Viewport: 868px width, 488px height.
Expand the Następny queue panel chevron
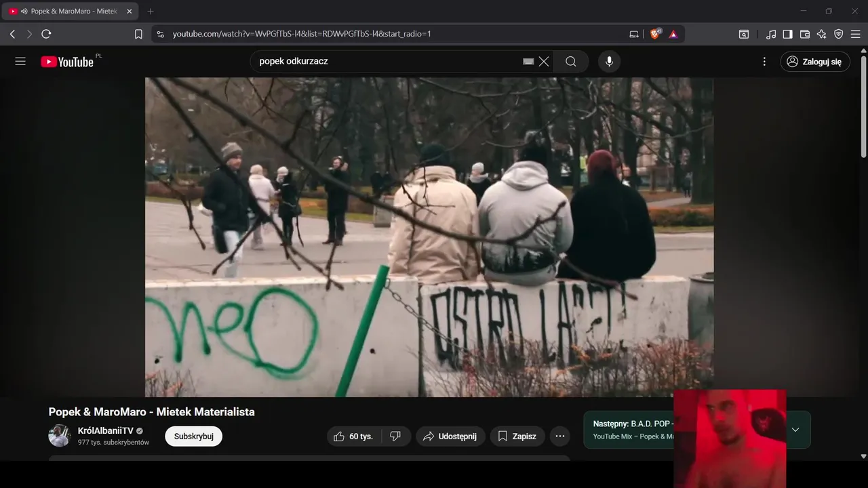795,430
